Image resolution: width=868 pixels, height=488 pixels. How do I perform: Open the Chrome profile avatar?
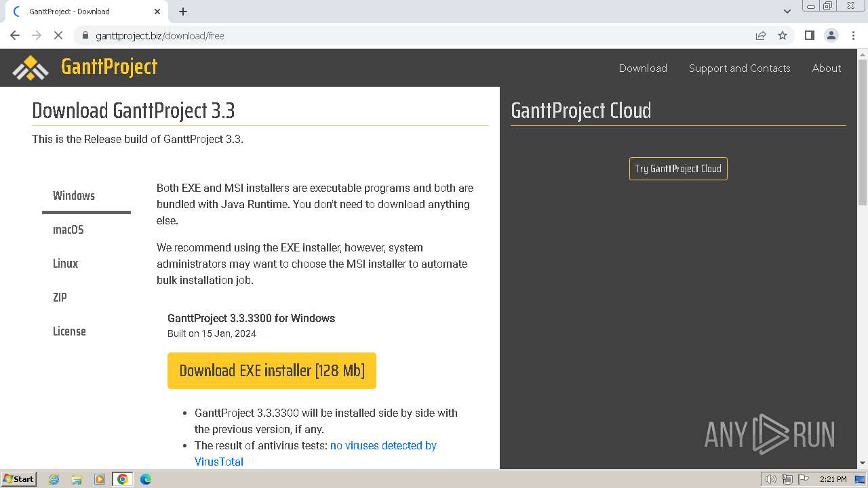pyautogui.click(x=831, y=35)
